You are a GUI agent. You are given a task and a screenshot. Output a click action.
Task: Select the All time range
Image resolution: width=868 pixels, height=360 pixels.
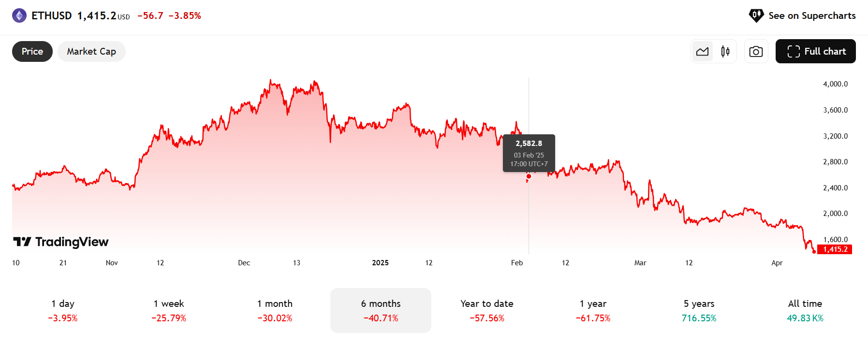pyautogui.click(x=805, y=310)
